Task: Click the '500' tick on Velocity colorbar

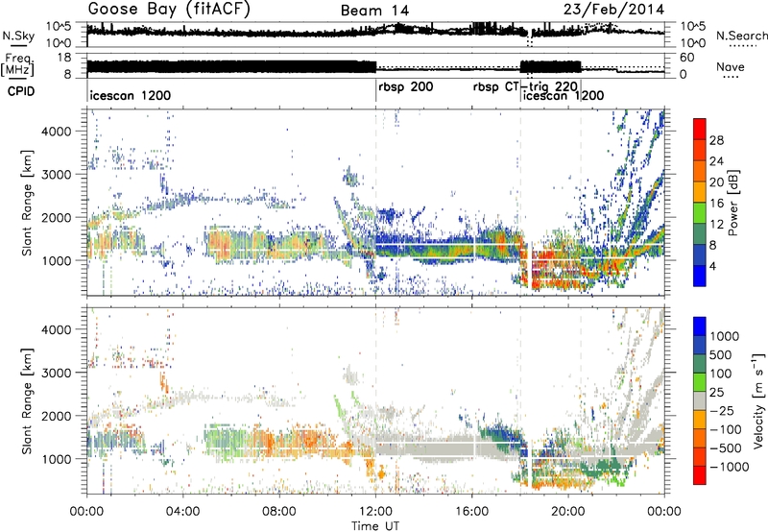Action: click(x=721, y=355)
